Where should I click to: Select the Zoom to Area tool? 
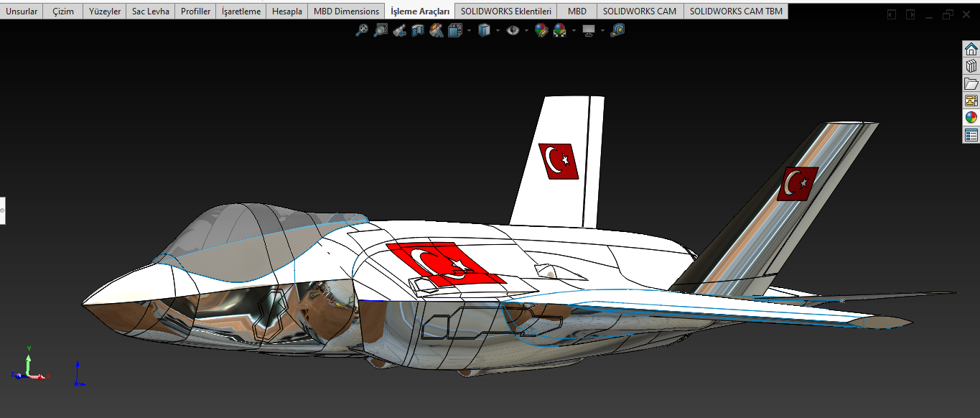click(381, 30)
